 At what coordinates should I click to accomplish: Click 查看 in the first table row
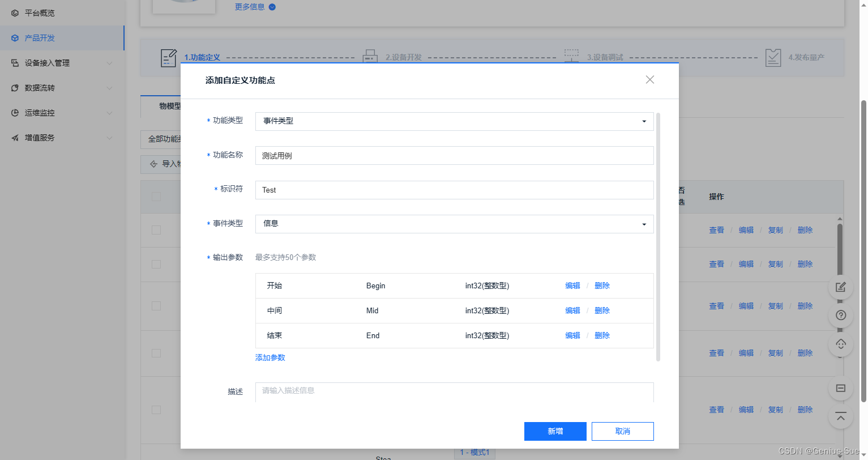click(716, 230)
